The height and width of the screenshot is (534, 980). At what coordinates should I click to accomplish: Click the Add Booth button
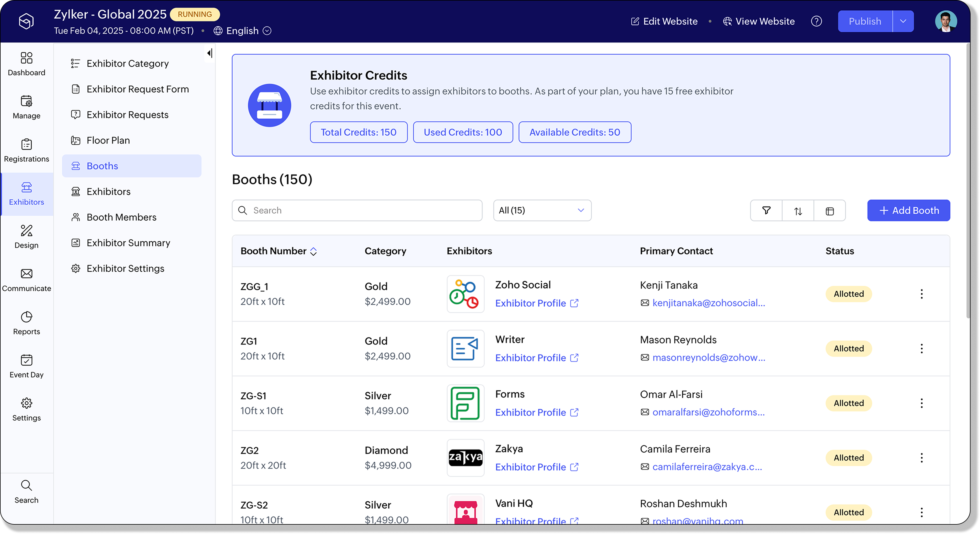(x=908, y=210)
